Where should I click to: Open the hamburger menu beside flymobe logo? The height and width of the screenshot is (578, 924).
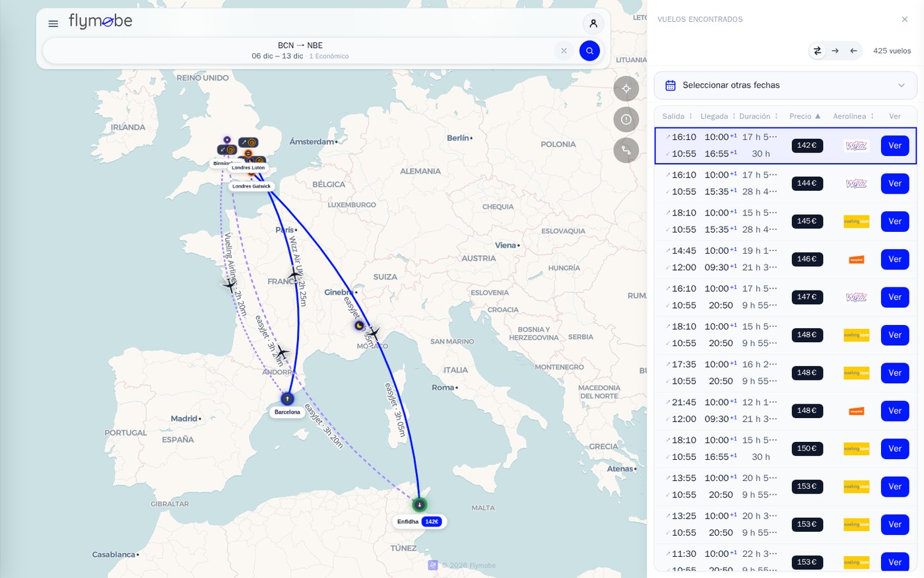point(53,24)
